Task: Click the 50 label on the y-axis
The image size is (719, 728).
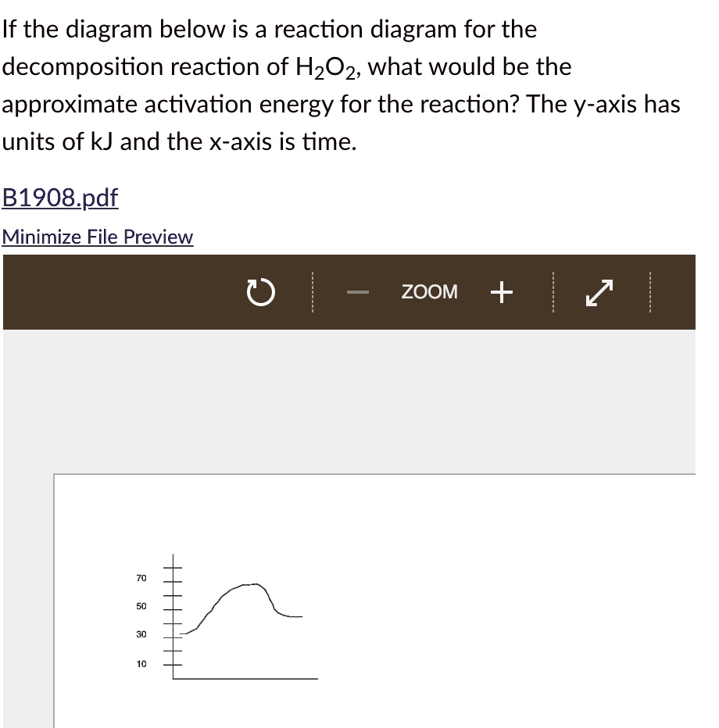Action: tap(141, 606)
